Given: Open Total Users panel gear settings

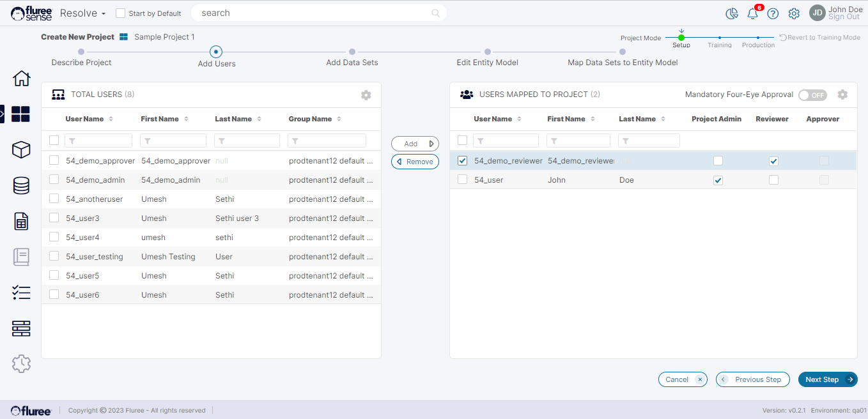Looking at the screenshot, I should pos(366,95).
